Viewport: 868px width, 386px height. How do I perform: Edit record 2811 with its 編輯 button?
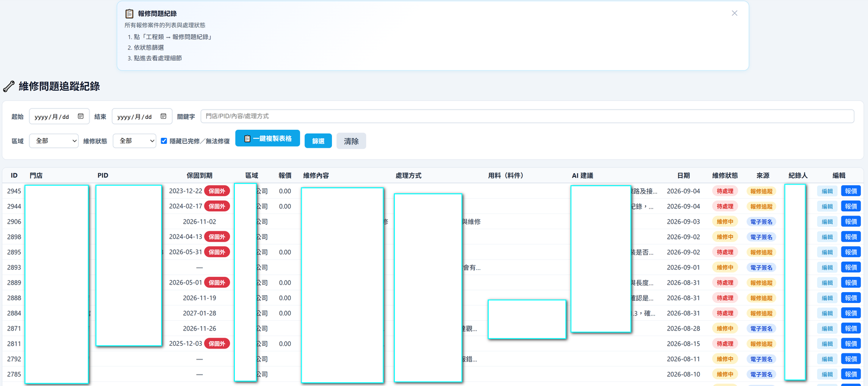[827, 344]
